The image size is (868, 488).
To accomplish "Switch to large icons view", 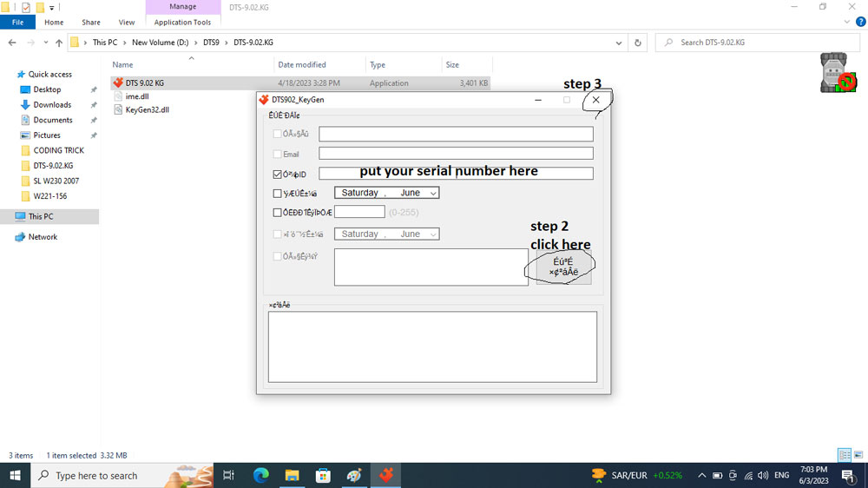I will (x=858, y=455).
